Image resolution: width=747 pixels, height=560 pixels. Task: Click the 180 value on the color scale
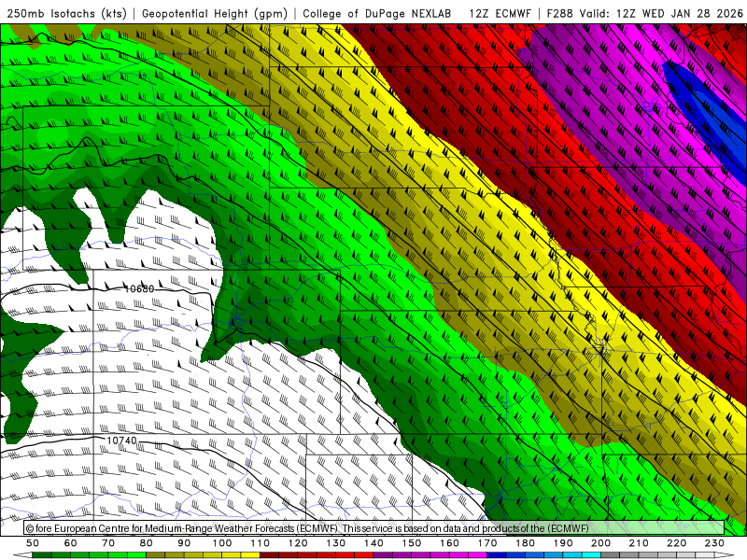tap(525, 543)
